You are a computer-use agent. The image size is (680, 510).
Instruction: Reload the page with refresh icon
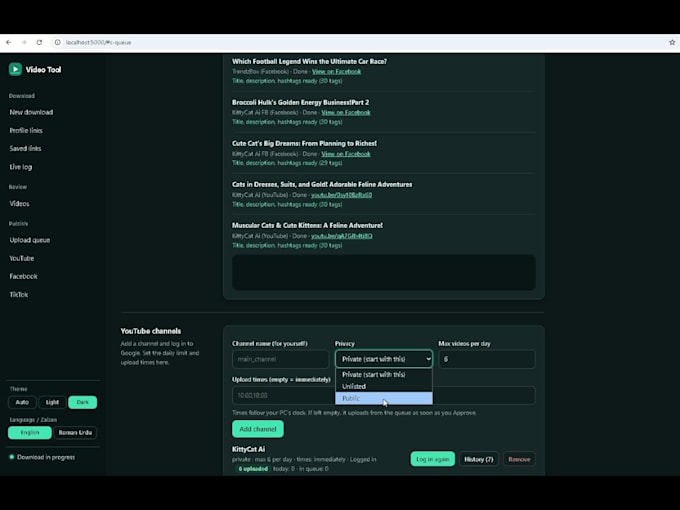pos(39,42)
